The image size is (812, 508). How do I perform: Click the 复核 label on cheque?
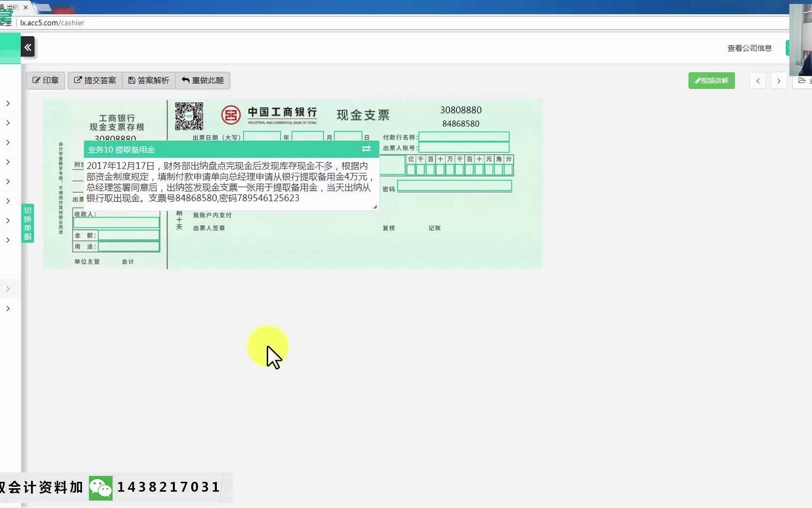[389, 228]
